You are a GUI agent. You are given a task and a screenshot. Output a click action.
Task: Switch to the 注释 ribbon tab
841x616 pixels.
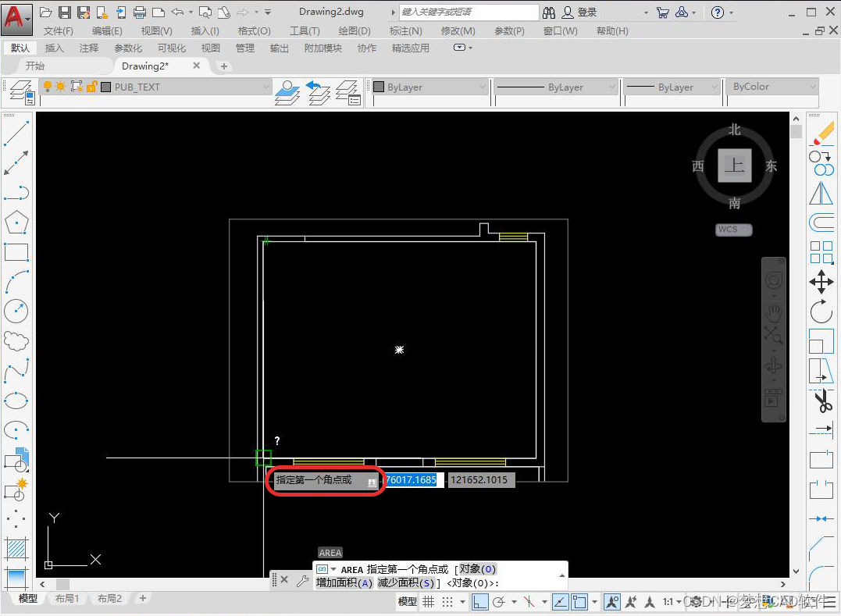pyautogui.click(x=89, y=48)
